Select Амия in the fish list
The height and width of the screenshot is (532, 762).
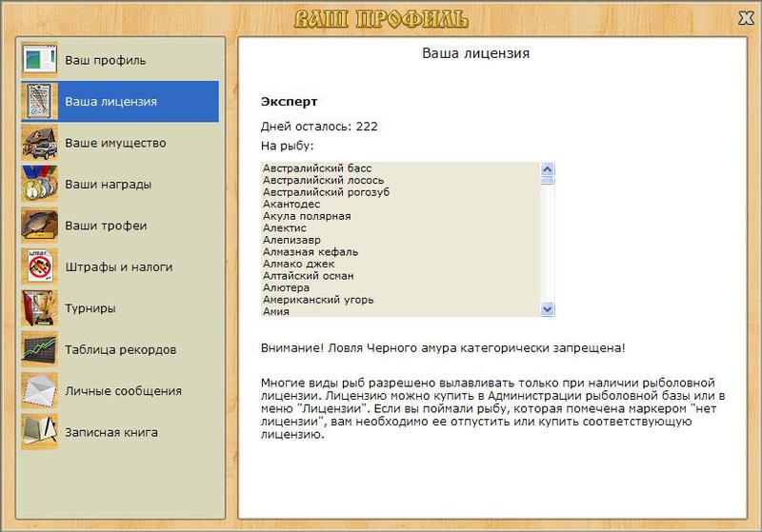400,311
